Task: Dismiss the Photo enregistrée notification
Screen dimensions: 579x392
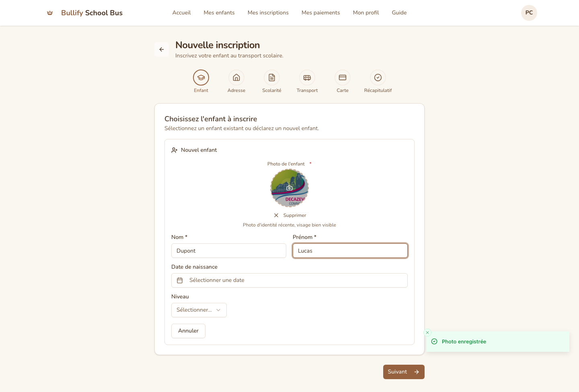Action: [427, 333]
